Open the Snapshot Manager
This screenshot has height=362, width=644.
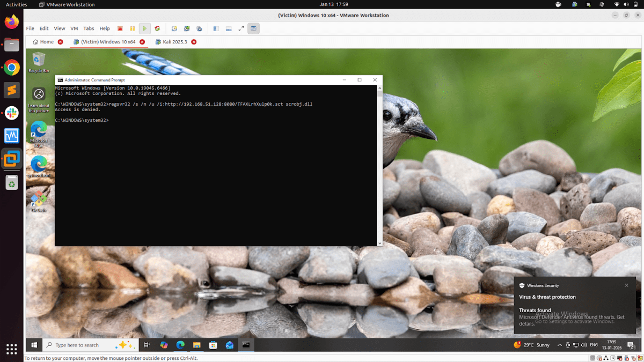coord(199,28)
